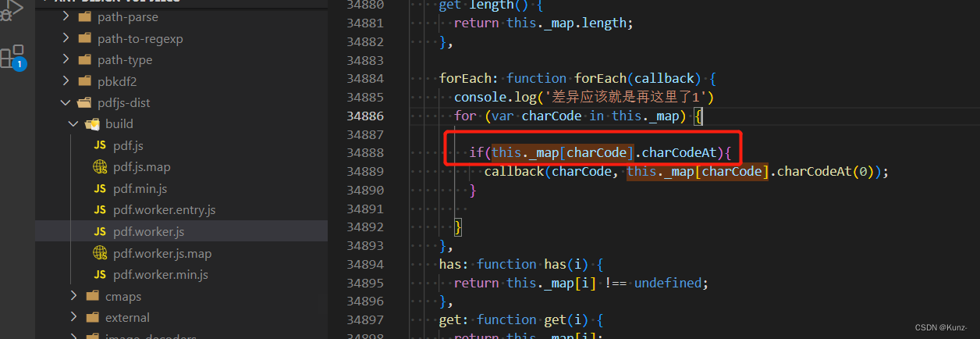Click the map file icon for pdf.js.map
This screenshot has height=339, width=980.
(x=100, y=166)
